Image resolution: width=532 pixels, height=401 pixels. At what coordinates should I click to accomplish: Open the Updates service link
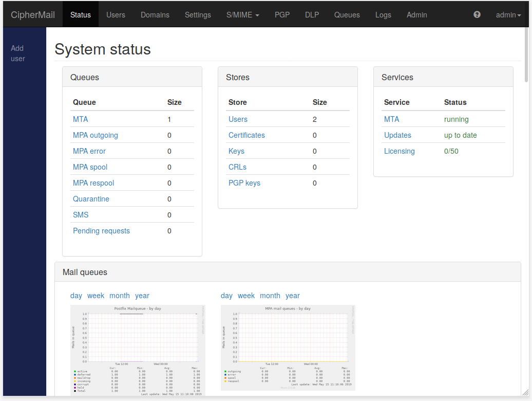397,135
